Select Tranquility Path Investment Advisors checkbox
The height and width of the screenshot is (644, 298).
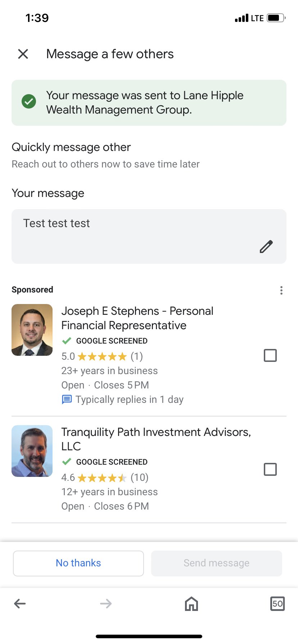270,469
